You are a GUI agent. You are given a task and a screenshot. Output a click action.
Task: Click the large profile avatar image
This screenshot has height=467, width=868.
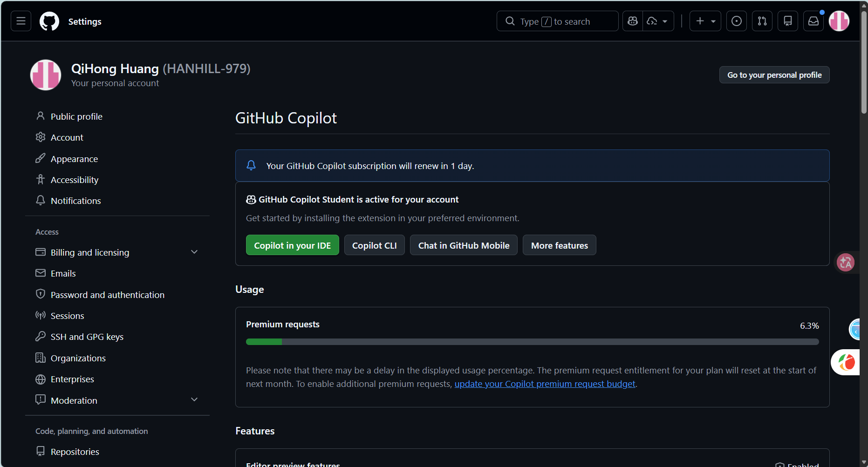[x=46, y=75]
